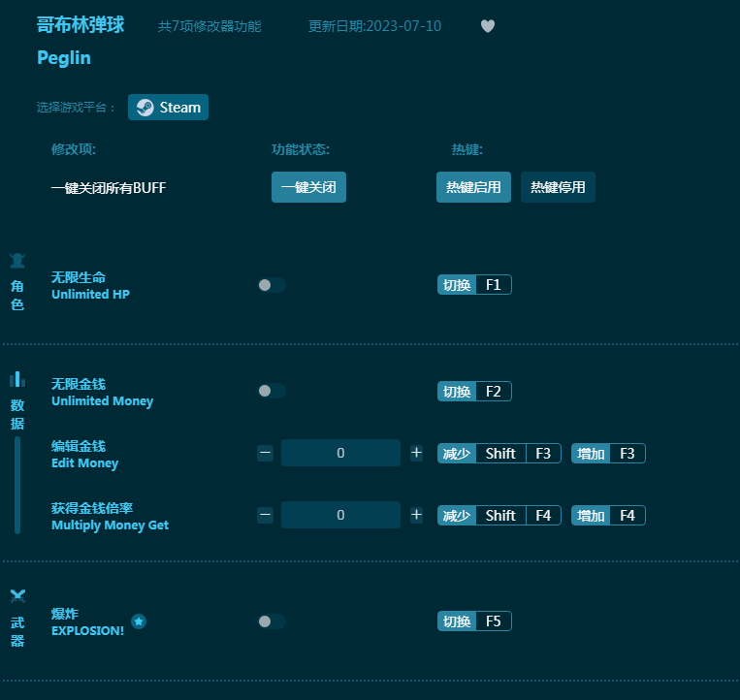The width and height of the screenshot is (740, 700).
Task: Click the star badge next to EXPLOSION!
Action: click(139, 621)
